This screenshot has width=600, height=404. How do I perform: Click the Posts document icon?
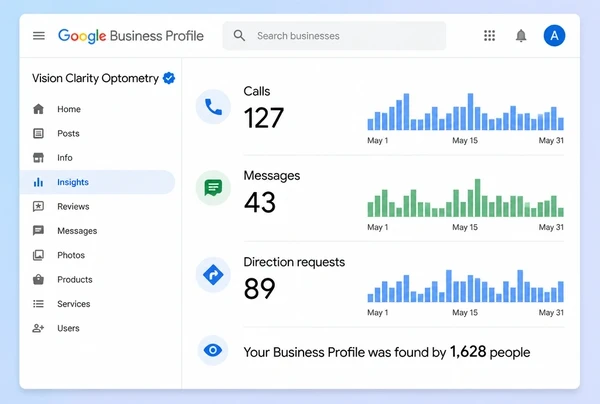tap(38, 134)
